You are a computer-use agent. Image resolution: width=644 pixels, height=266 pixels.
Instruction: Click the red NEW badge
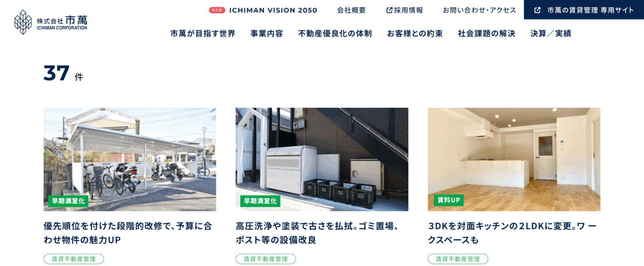click(x=217, y=10)
